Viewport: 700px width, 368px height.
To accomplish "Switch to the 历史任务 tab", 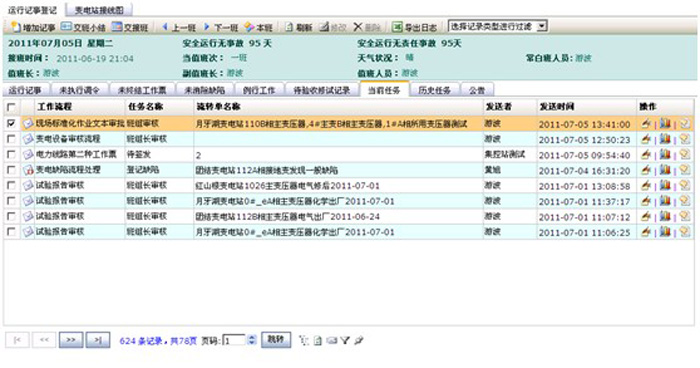I will point(434,90).
